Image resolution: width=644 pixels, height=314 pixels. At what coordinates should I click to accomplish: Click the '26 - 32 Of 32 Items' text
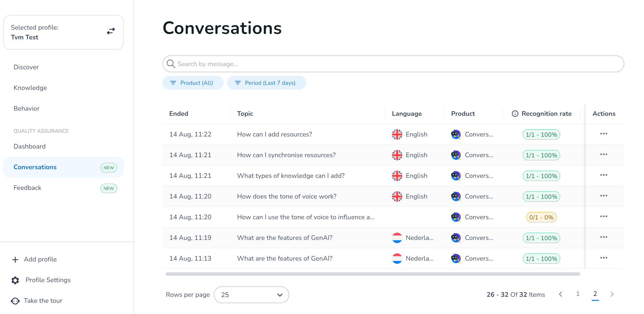(516, 295)
